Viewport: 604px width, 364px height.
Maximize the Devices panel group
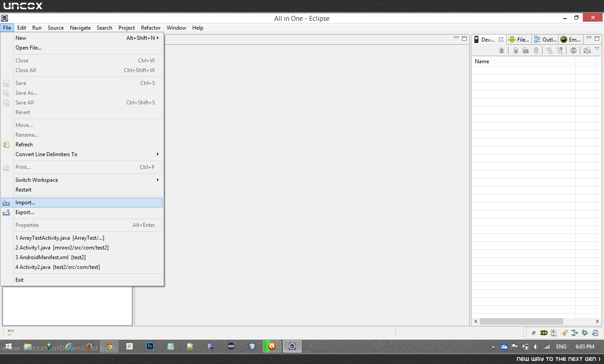[x=597, y=38]
